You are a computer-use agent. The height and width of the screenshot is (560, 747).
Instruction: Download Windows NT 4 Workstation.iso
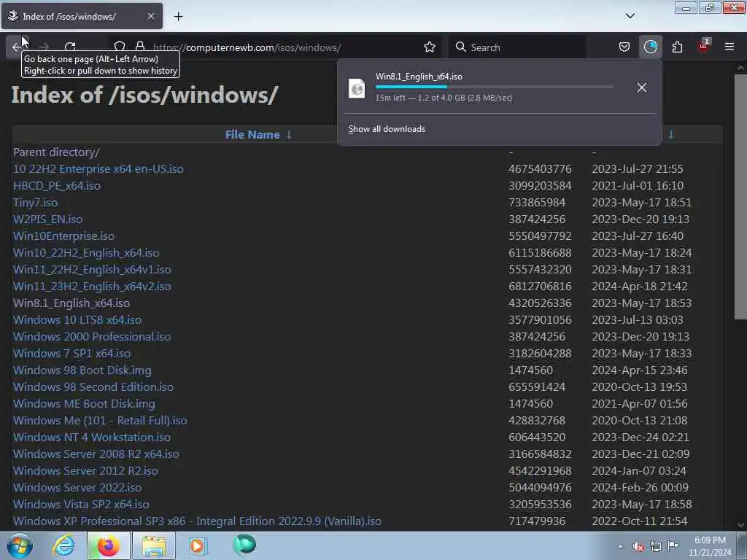coord(92,437)
